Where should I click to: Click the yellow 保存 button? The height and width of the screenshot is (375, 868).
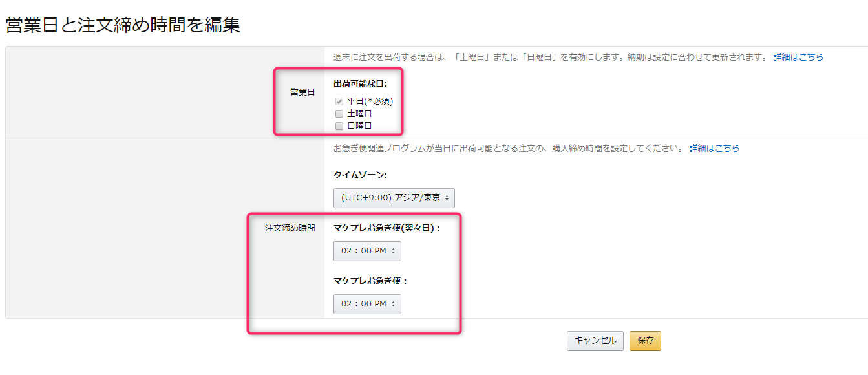[645, 341]
